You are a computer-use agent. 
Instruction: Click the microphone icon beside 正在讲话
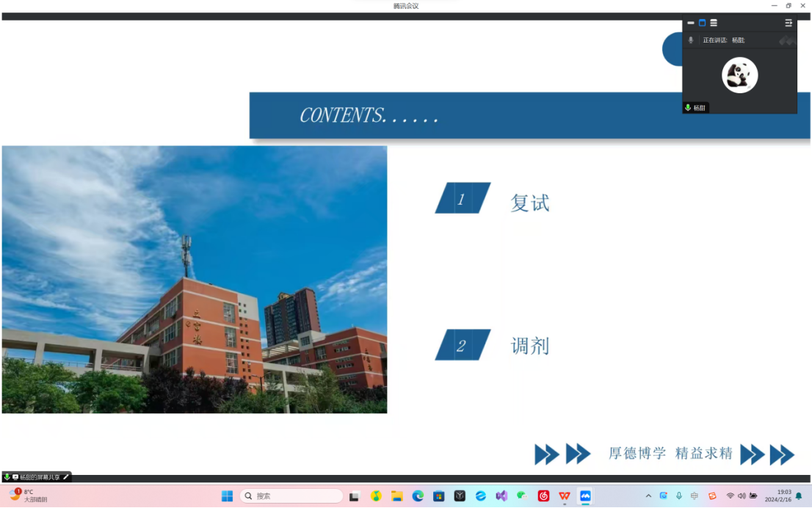[691, 40]
